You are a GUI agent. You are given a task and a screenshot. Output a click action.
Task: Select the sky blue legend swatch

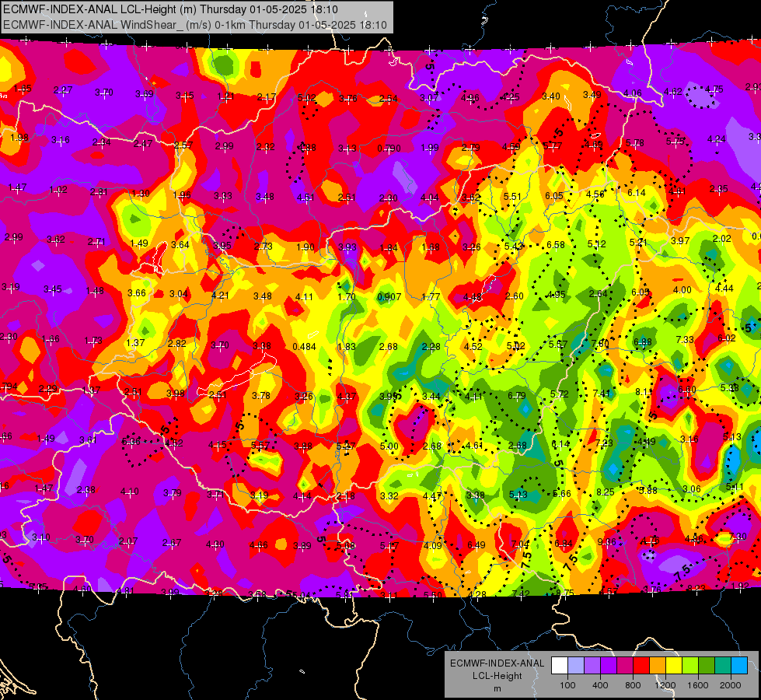[740, 666]
